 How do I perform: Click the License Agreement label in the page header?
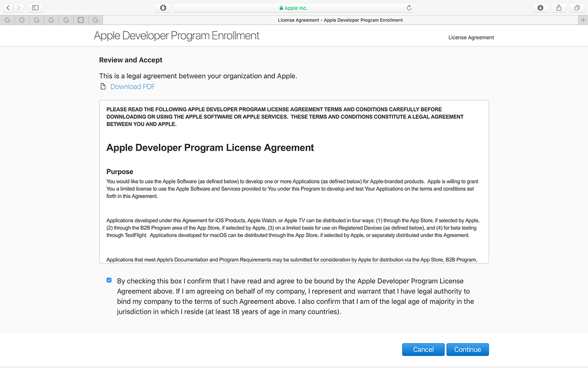[471, 37]
